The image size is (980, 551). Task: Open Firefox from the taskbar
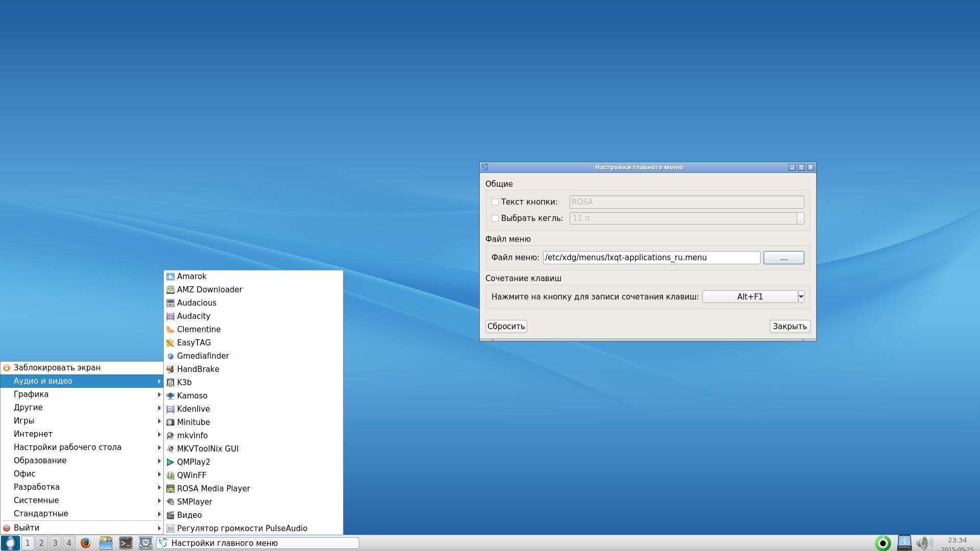(85, 543)
